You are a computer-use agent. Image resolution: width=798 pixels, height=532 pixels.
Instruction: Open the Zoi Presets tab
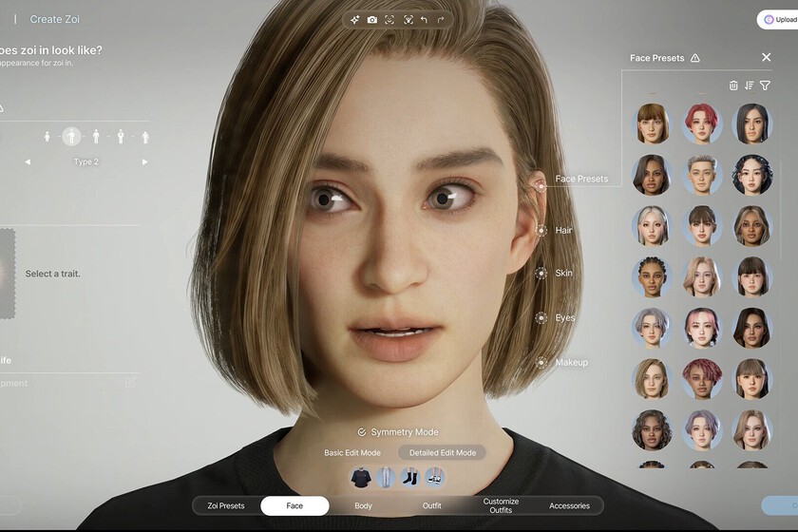(x=226, y=505)
